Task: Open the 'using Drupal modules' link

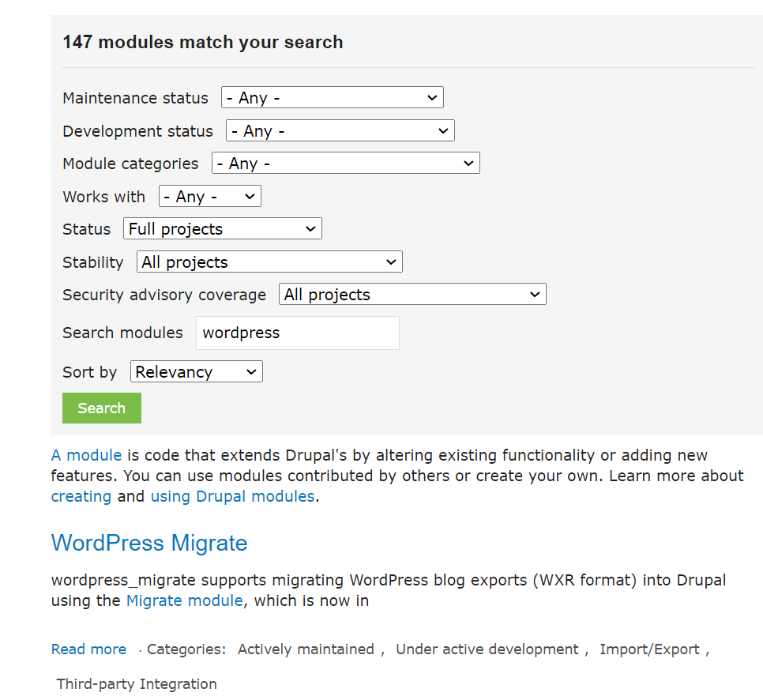Action: (232, 496)
